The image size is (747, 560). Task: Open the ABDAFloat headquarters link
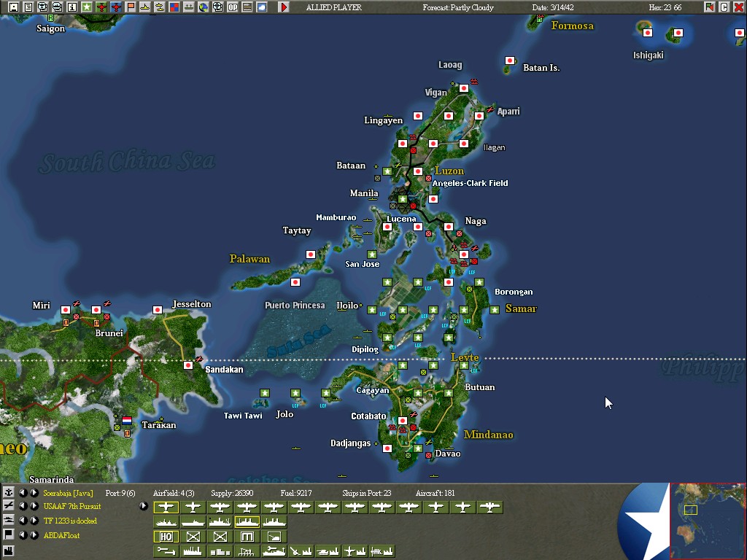61,535
